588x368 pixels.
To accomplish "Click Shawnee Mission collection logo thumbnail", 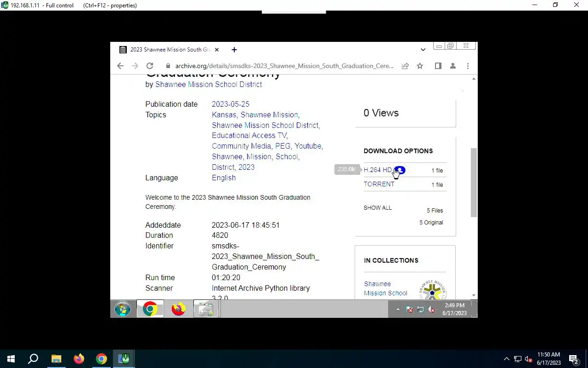I will pyautogui.click(x=432, y=289).
